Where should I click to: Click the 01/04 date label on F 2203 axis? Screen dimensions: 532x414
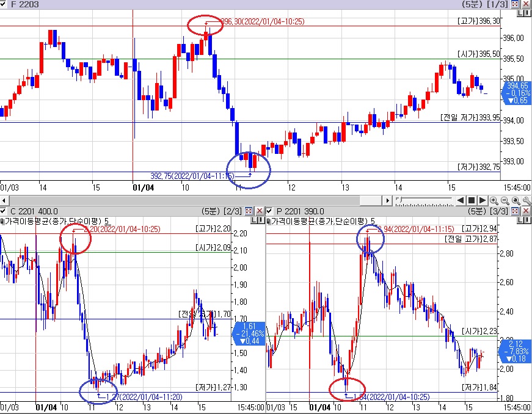[143, 188]
